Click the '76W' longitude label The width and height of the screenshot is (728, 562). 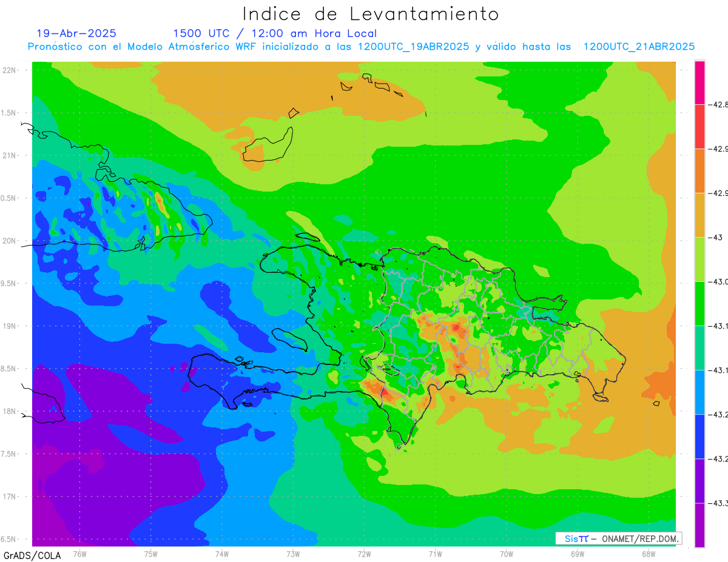pos(79,554)
